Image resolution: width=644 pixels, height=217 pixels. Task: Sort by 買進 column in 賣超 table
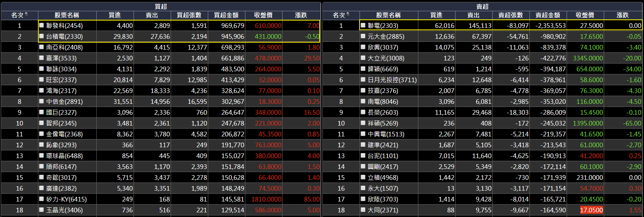(x=437, y=15)
